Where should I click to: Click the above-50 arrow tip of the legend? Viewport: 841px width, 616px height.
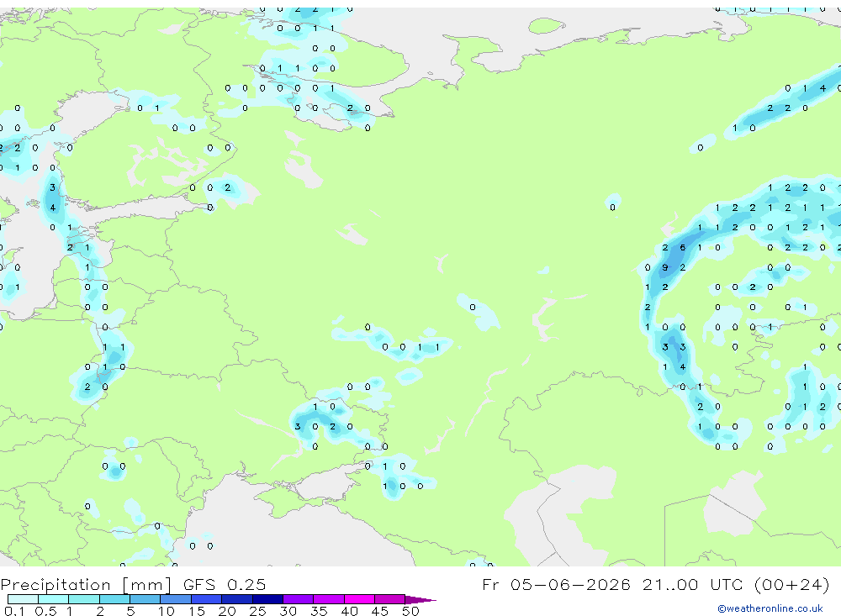click(421, 599)
